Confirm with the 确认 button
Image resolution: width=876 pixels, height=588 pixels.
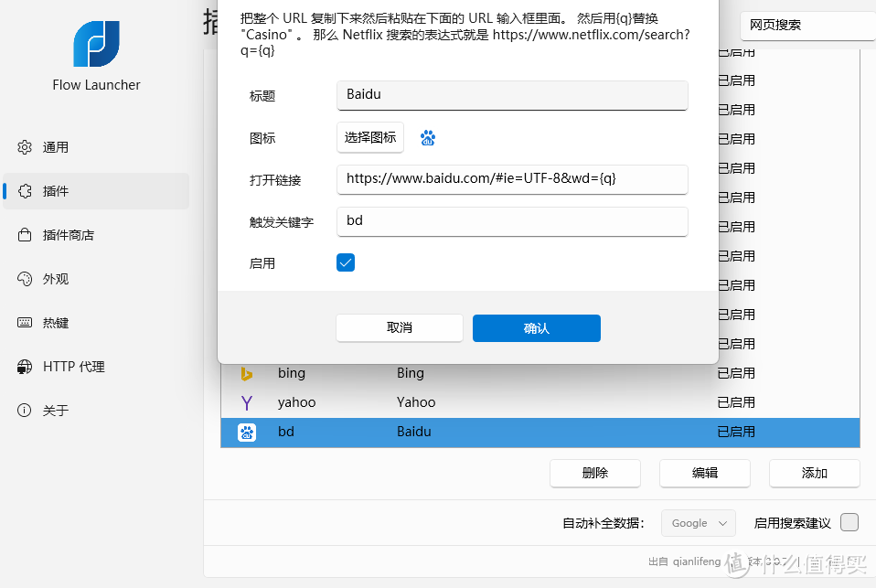tap(537, 328)
